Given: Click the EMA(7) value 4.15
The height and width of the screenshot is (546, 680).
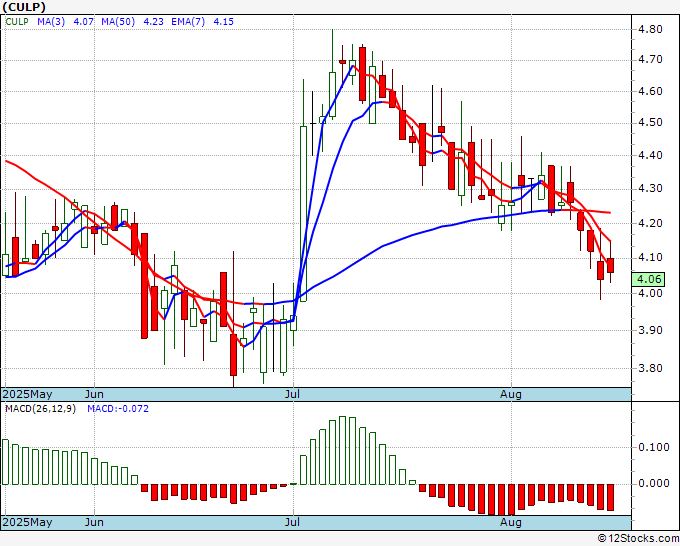Looking at the screenshot, I should [x=223, y=21].
